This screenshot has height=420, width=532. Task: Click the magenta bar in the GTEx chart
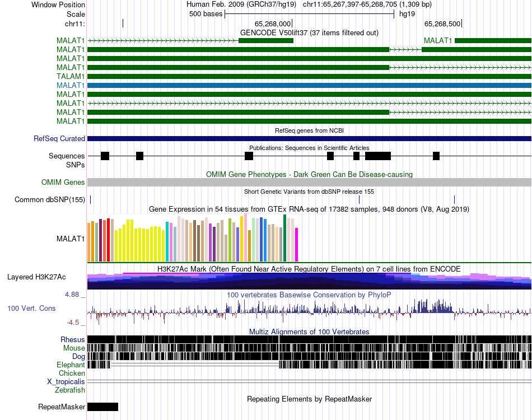[x=297, y=245]
